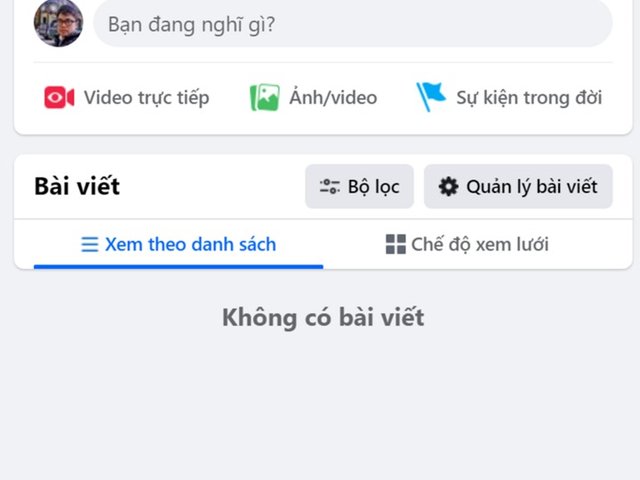
Task: Click the "Bài viết" section heading
Action: click(77, 187)
